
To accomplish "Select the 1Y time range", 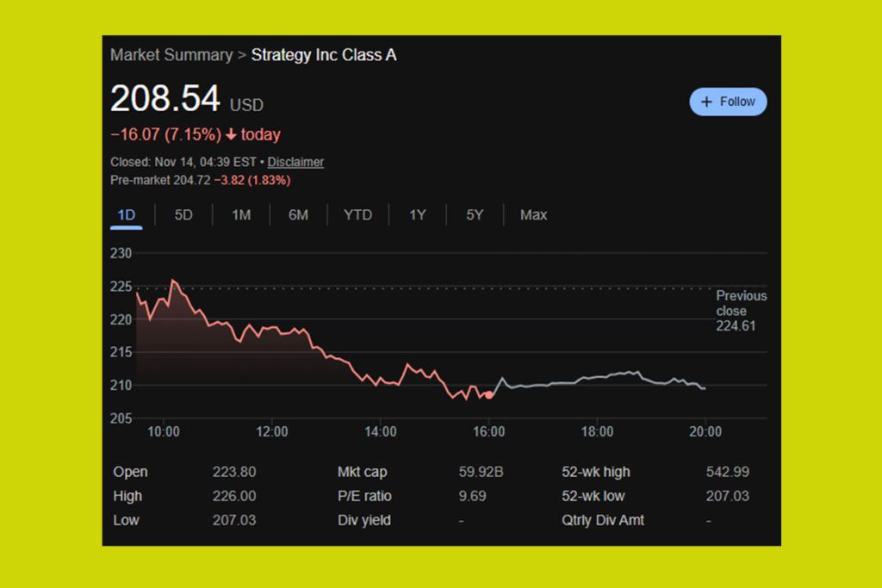I will [x=417, y=214].
